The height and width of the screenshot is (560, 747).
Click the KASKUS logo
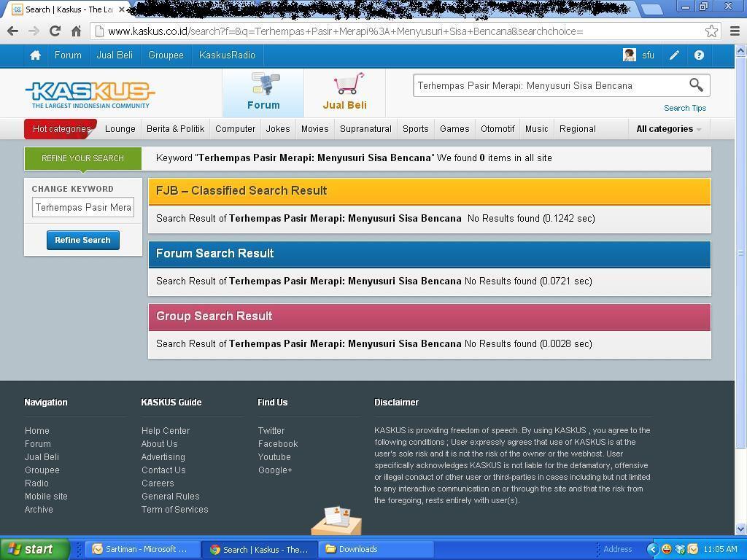(90, 94)
